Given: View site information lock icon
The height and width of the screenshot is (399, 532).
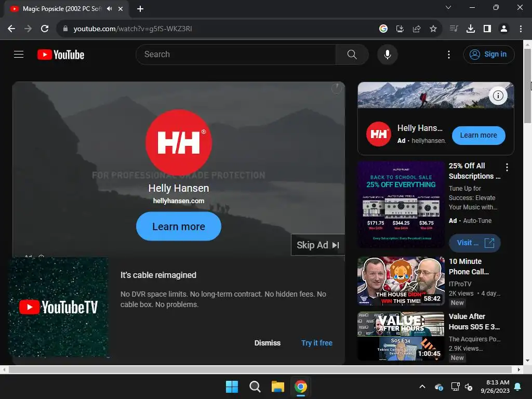Looking at the screenshot, I should click(65, 29).
